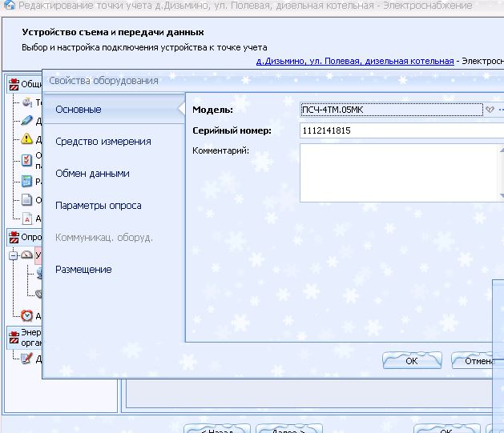The width and height of the screenshot is (504, 433).
Task: Click the blank document icon in left tree
Action: [x=26, y=199]
